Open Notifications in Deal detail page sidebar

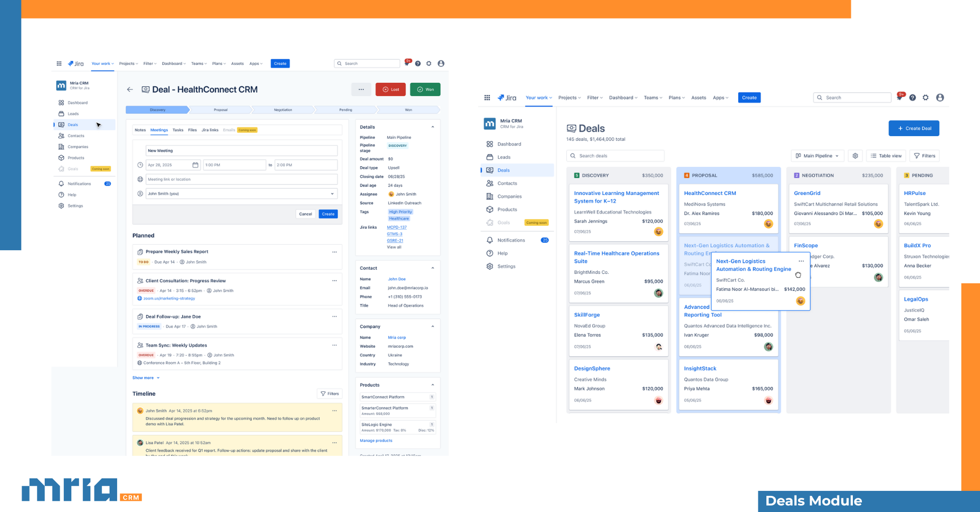(79, 184)
